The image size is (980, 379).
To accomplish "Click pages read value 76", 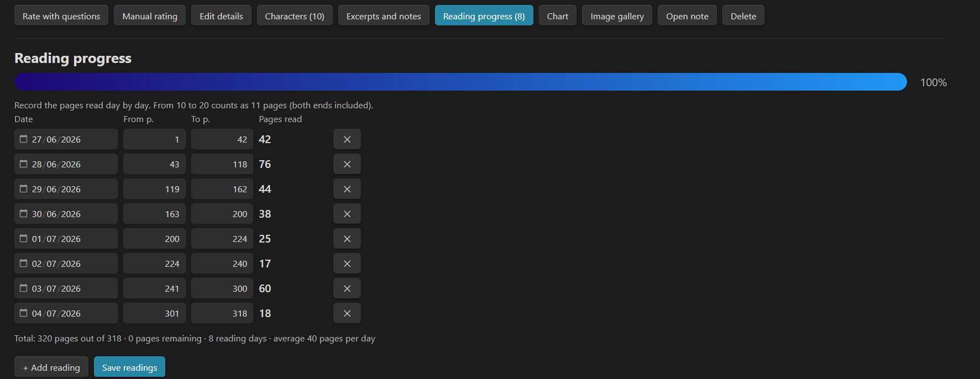I will click(265, 164).
